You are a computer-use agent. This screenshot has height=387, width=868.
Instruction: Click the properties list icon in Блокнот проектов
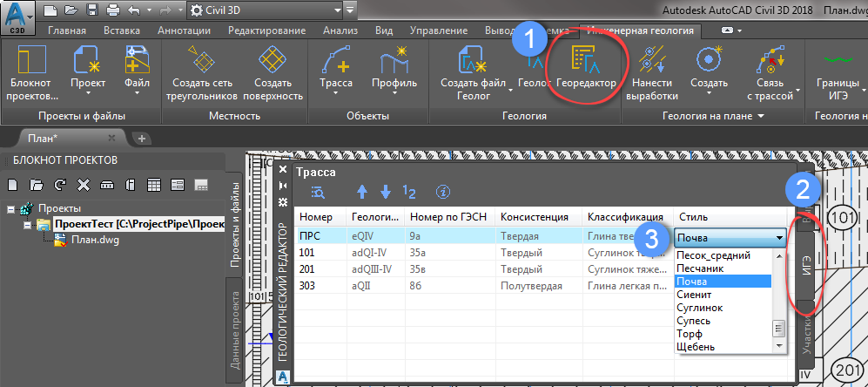[x=177, y=184]
